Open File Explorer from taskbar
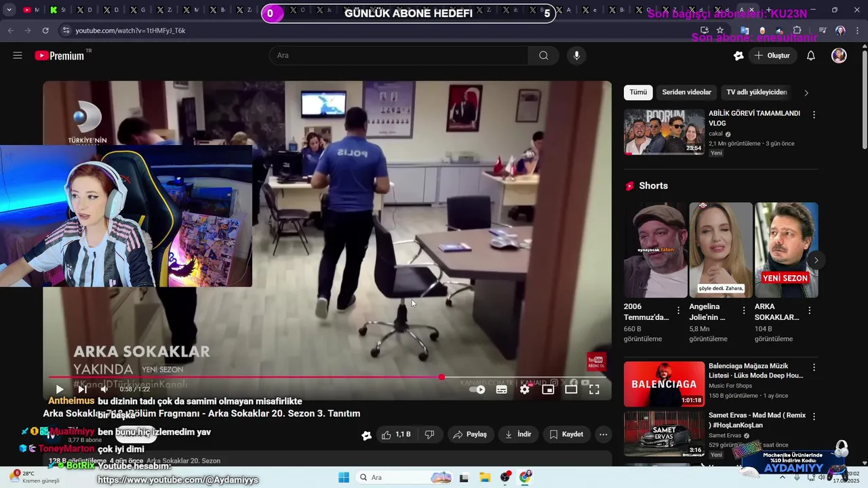This screenshot has height=488, width=868. coord(485,477)
